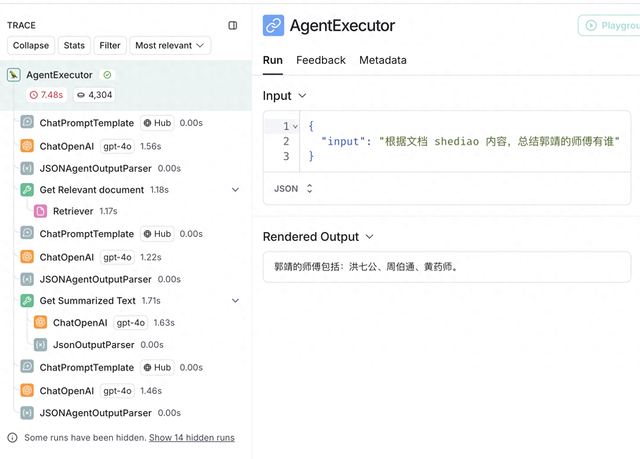
Task: Click the Filter button
Action: click(x=110, y=45)
